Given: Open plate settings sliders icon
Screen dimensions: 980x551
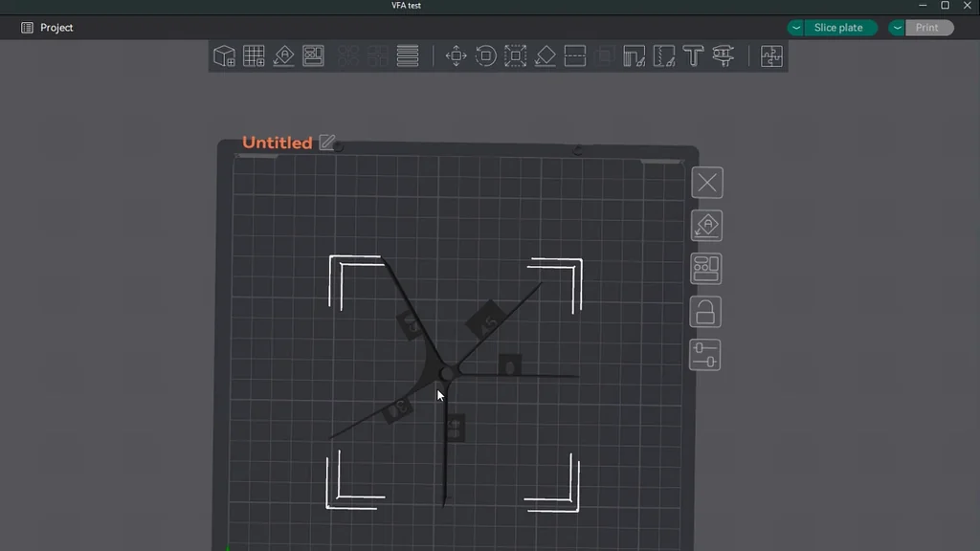Looking at the screenshot, I should [705, 355].
